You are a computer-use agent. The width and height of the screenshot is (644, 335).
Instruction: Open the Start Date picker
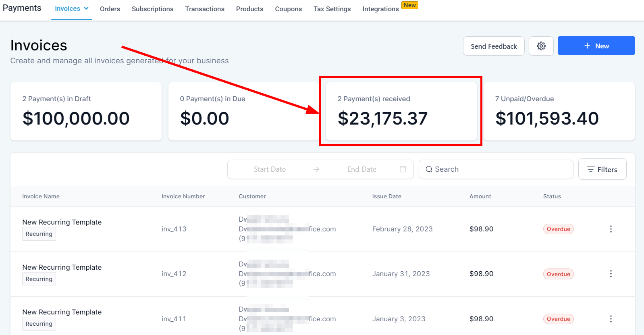tap(270, 169)
